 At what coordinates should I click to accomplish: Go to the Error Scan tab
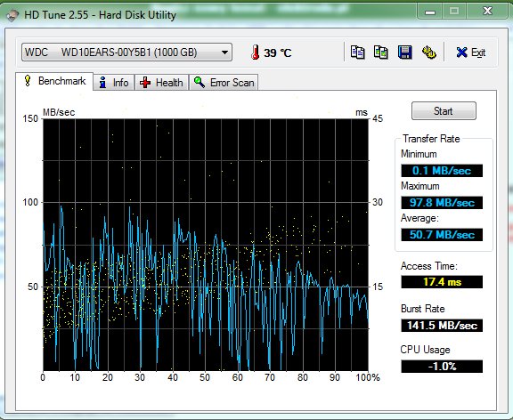(224, 83)
